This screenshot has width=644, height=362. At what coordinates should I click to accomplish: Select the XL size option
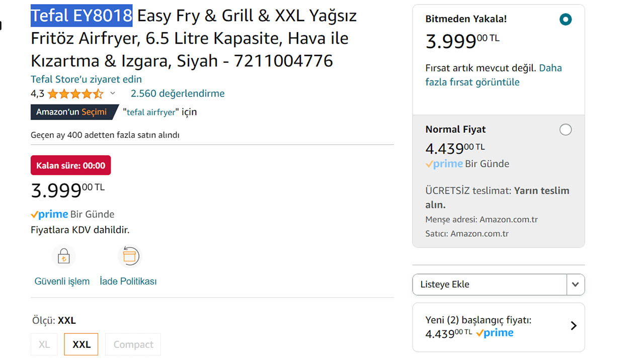coord(44,344)
